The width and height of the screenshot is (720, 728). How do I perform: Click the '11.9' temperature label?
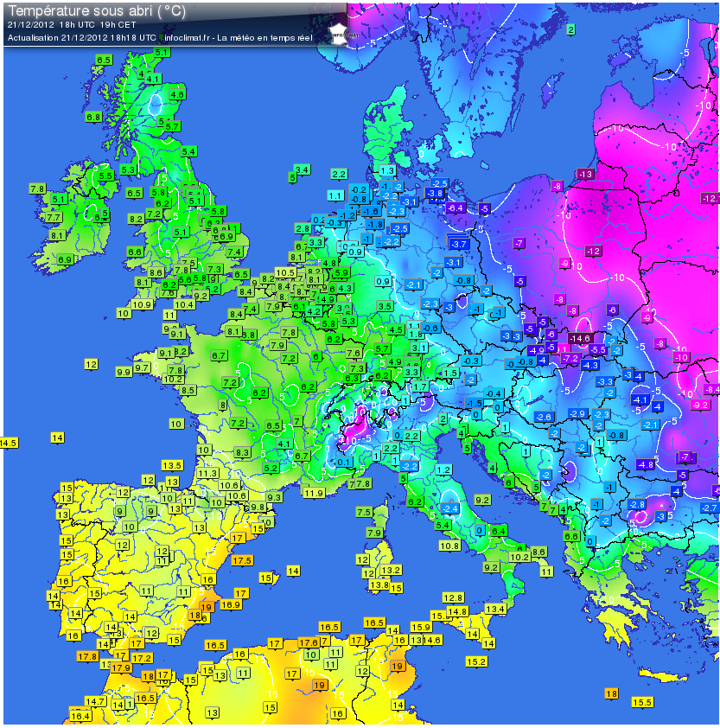(314, 493)
